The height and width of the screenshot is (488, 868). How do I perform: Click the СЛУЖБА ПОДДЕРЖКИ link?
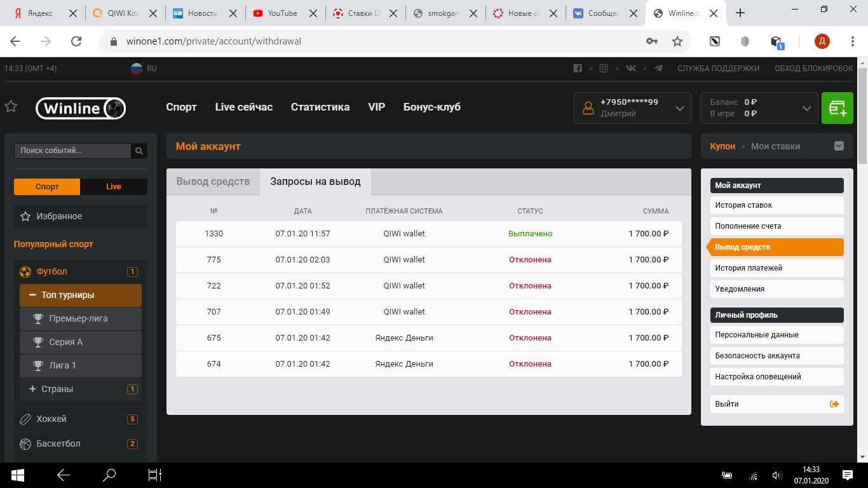[x=718, y=69]
